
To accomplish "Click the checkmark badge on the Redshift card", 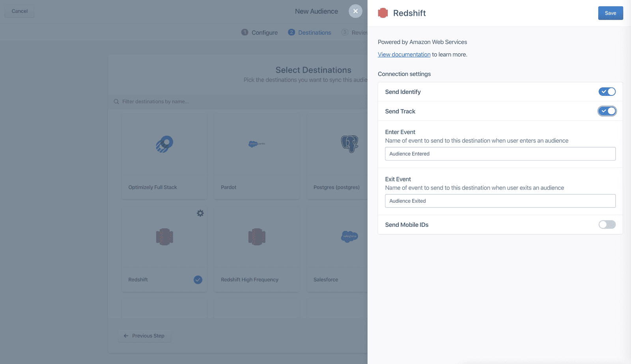I will point(198,280).
